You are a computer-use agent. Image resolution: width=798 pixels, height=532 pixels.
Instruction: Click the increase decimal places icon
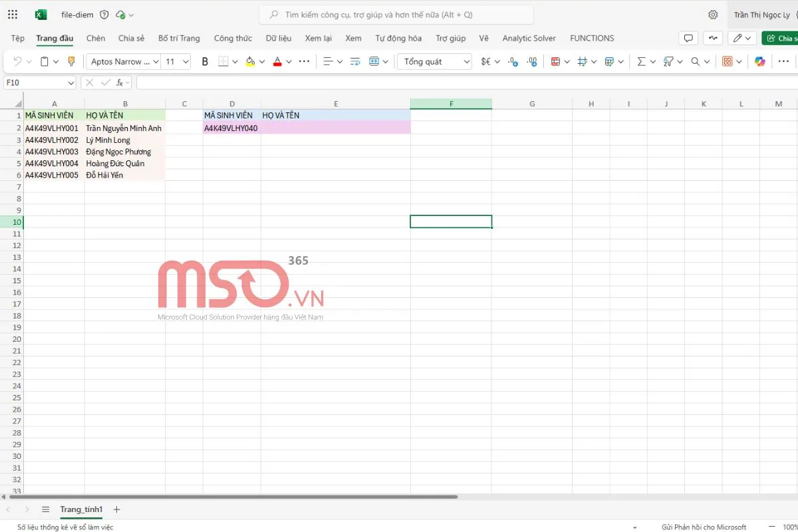click(513, 62)
